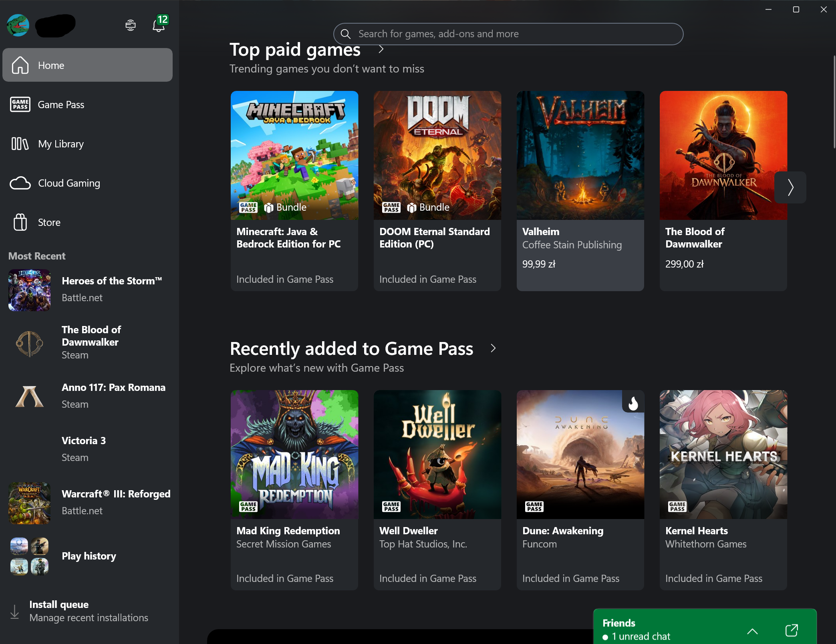Viewport: 836px width, 644px height.
Task: Advance Top paid games carousel right arrow
Action: (x=790, y=187)
